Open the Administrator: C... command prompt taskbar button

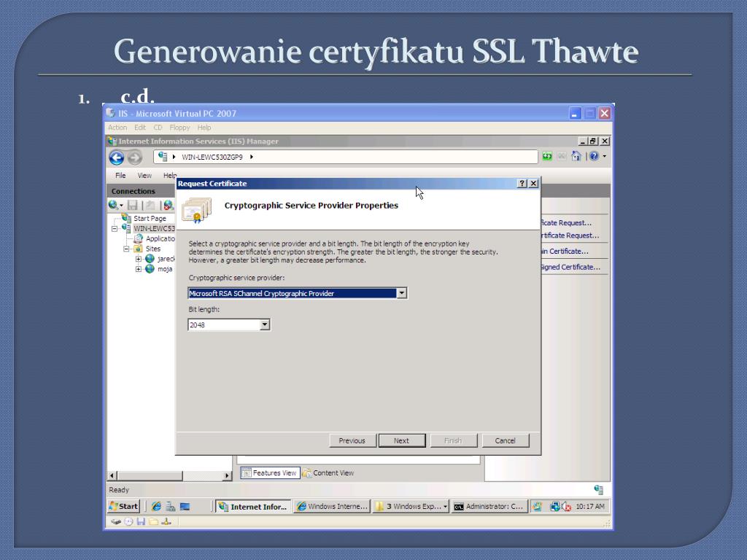pyautogui.click(x=489, y=507)
